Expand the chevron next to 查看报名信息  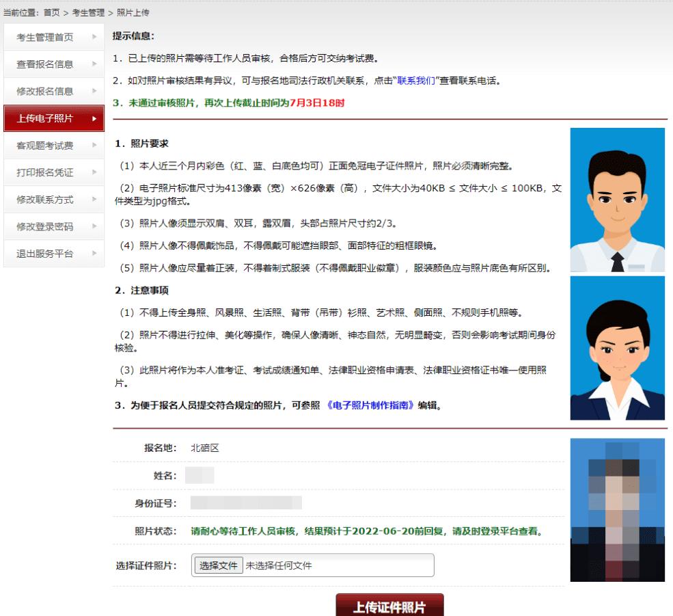point(94,65)
